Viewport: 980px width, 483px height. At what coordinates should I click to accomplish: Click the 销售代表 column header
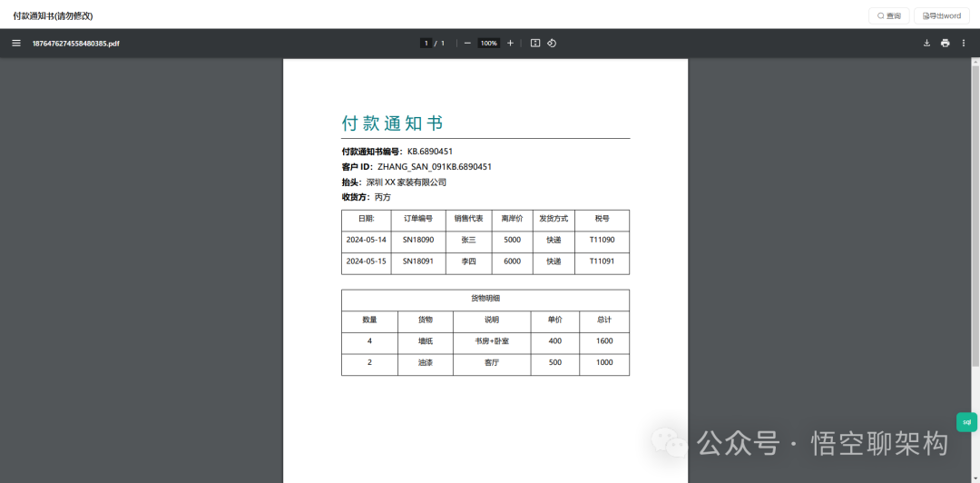[x=469, y=219]
